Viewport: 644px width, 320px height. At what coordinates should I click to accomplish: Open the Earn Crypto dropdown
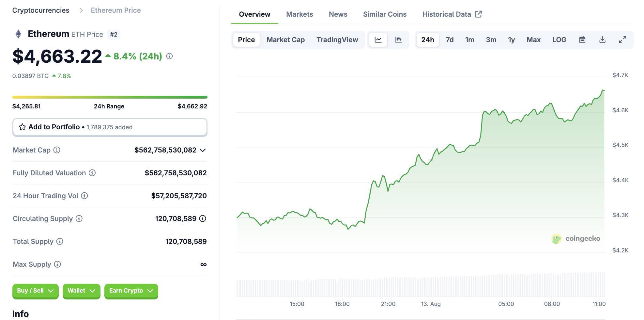(131, 291)
